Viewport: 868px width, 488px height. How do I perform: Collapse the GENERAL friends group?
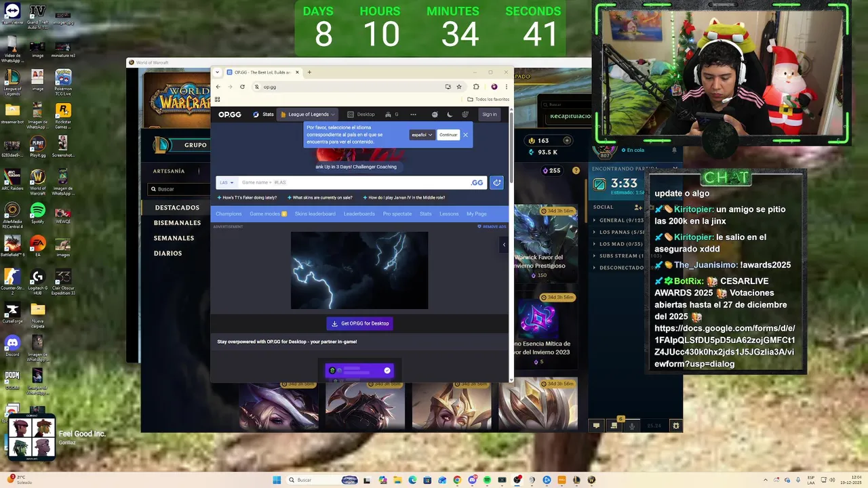click(x=618, y=220)
